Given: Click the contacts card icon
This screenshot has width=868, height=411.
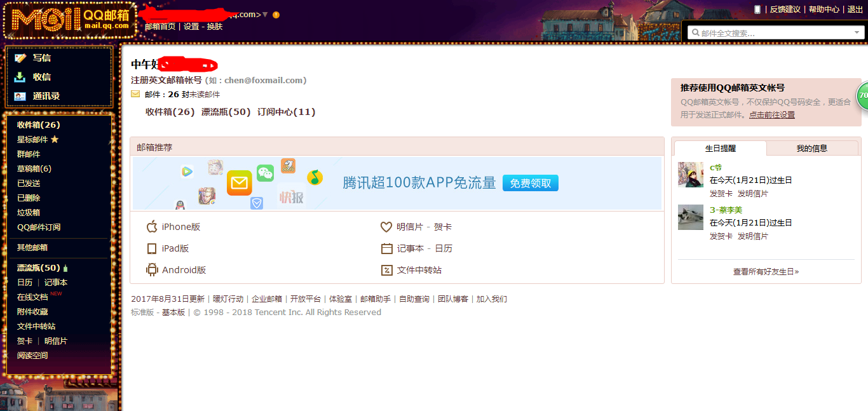Looking at the screenshot, I should click(x=20, y=96).
